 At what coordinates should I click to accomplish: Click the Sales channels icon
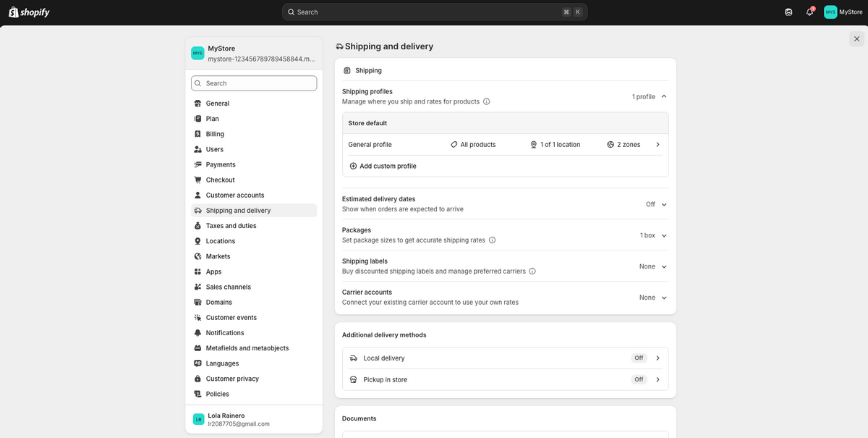pyautogui.click(x=198, y=287)
